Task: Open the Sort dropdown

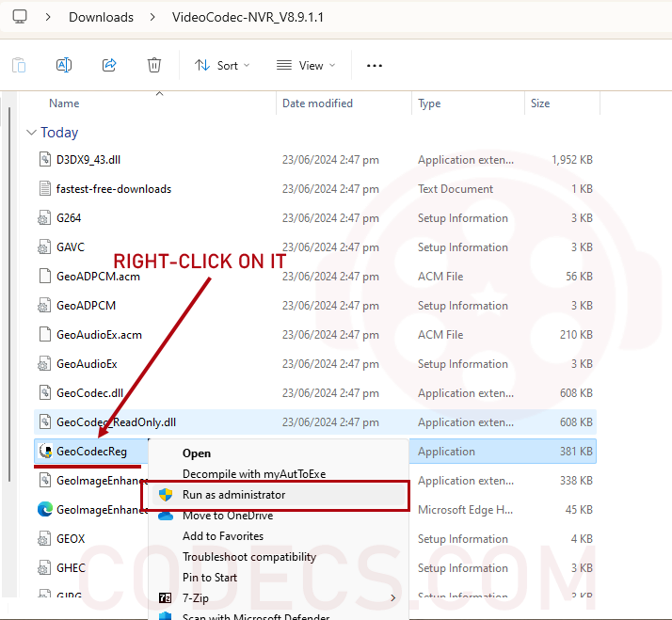Action: pyautogui.click(x=221, y=65)
